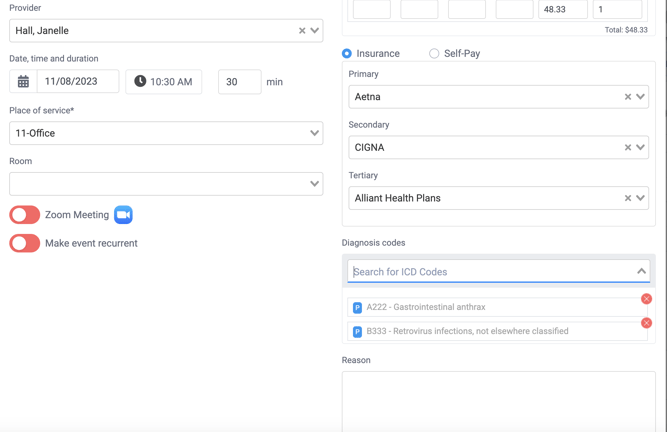Select the Self-Pay radio button
This screenshot has width=667, height=432.
tap(434, 54)
